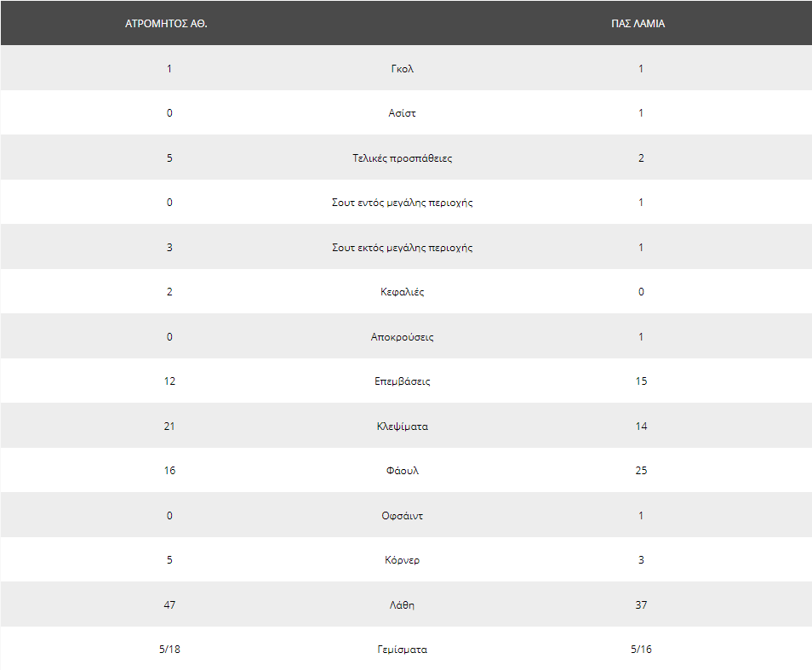The image size is (812, 670).
Task: Click Lamia crosses value 5/16
Action: tap(641, 650)
